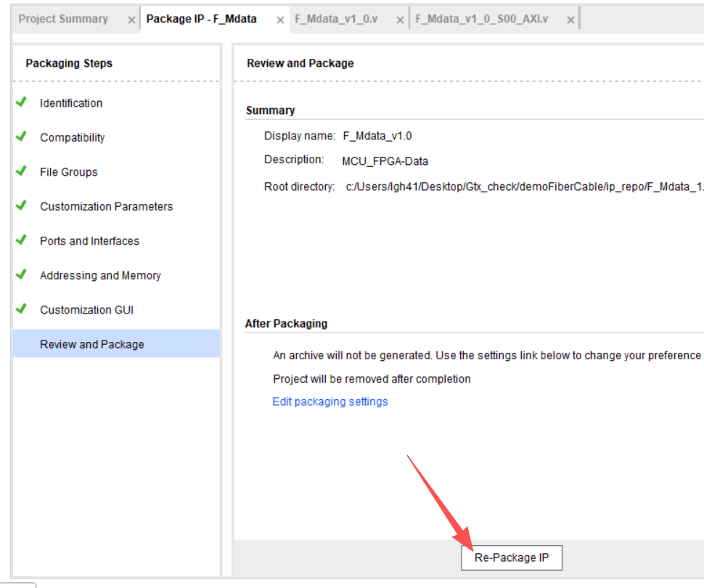Click the Re-Package IP button

coord(512,558)
